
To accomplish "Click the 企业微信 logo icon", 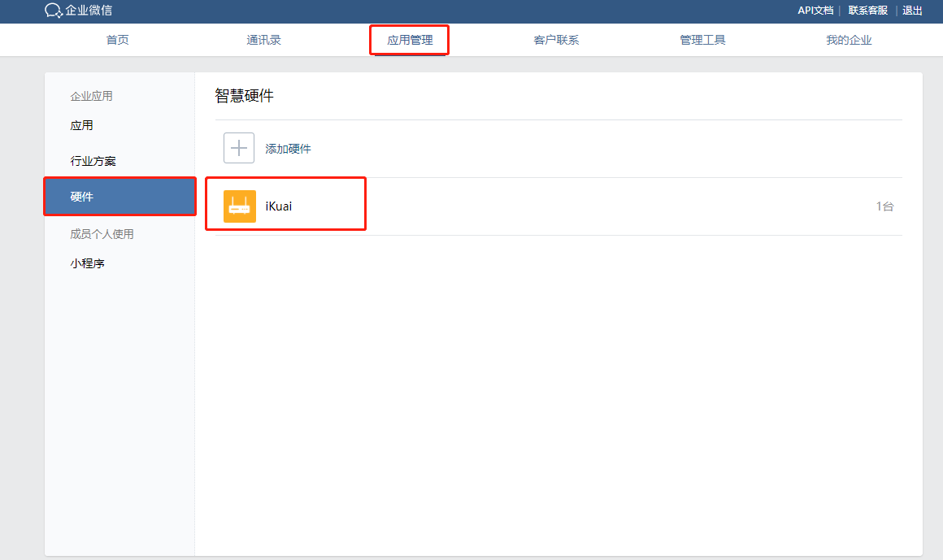I will (53, 11).
